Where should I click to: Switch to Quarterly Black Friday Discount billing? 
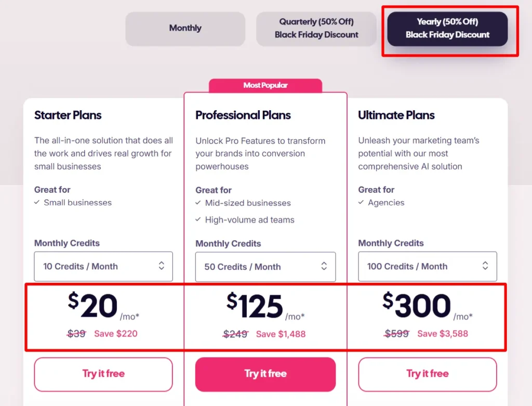click(x=316, y=29)
